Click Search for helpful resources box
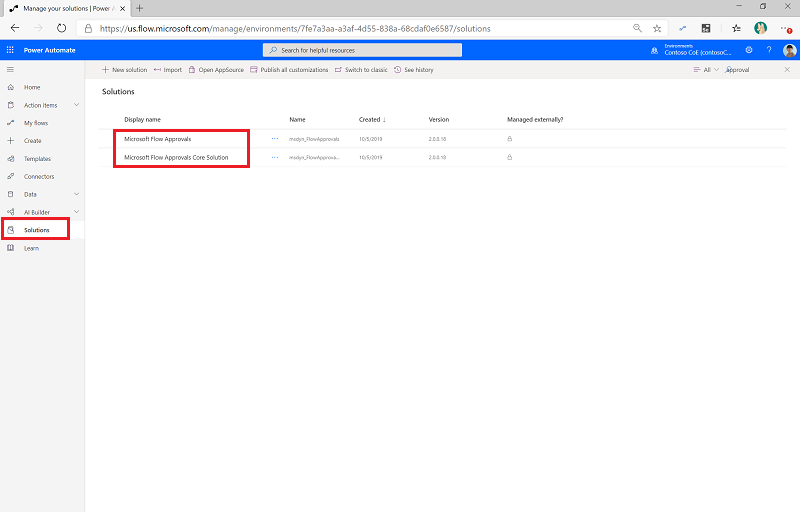The height and width of the screenshot is (512, 800). (x=362, y=50)
